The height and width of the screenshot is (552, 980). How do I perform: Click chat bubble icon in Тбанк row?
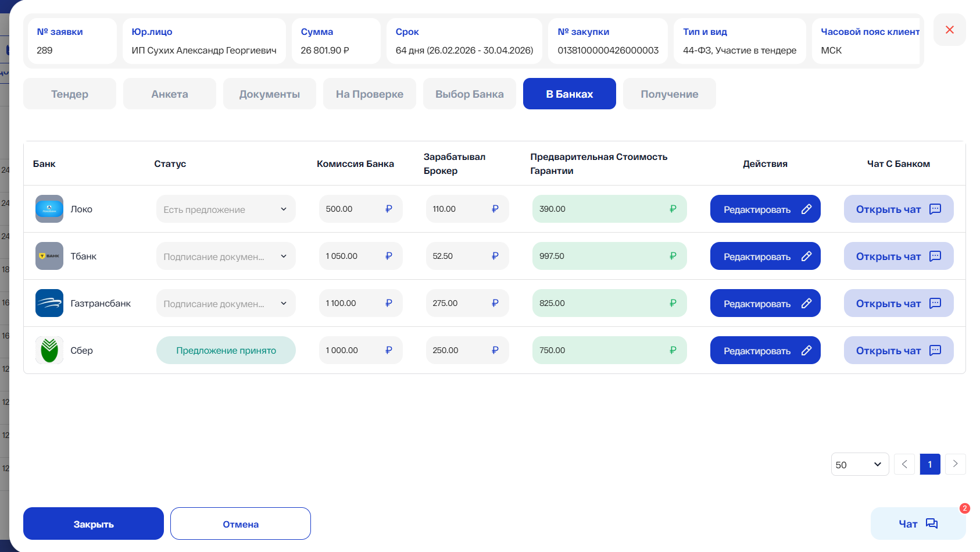(935, 256)
